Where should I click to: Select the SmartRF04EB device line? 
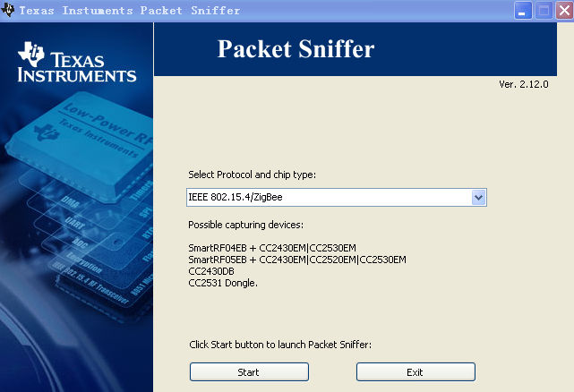[284, 247]
